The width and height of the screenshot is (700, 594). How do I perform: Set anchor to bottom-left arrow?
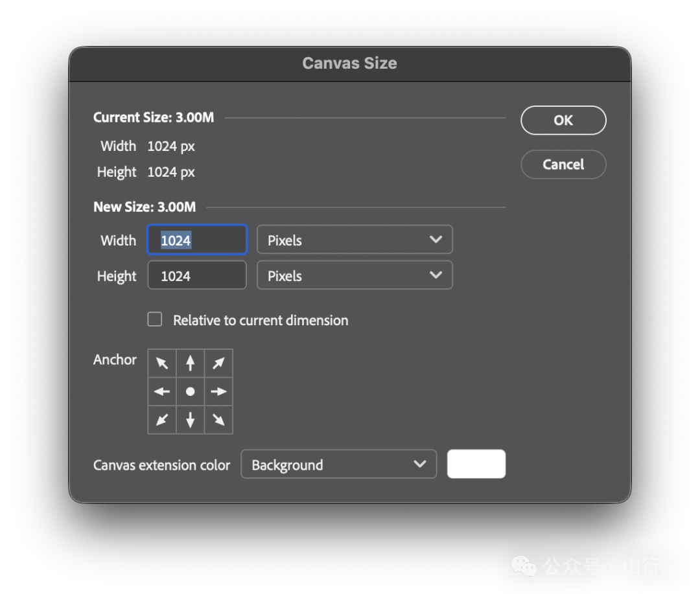coord(162,420)
